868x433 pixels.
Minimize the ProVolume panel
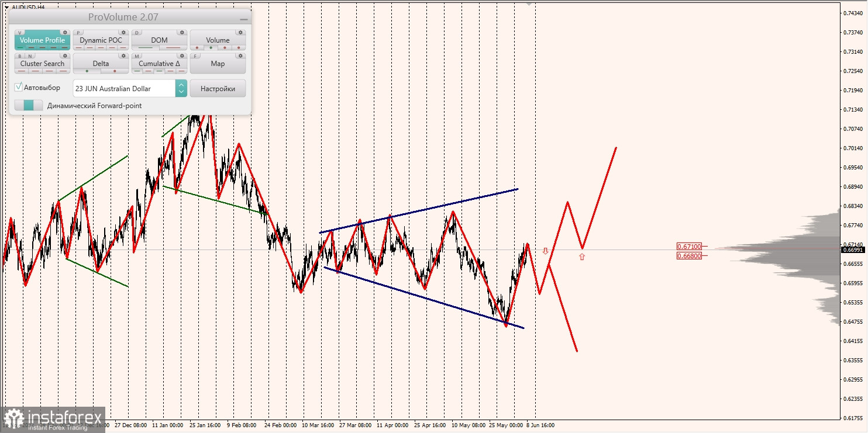click(x=243, y=19)
